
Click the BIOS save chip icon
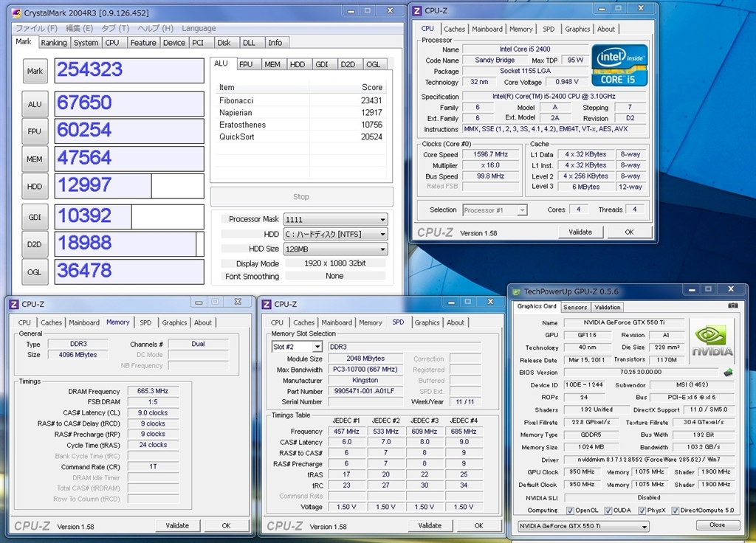(728, 373)
